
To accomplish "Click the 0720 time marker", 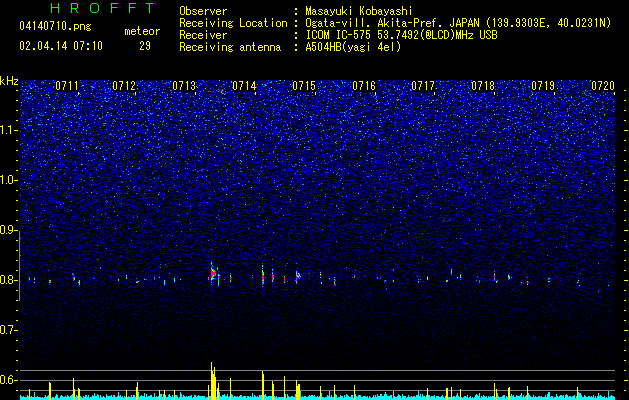I will coord(603,85).
